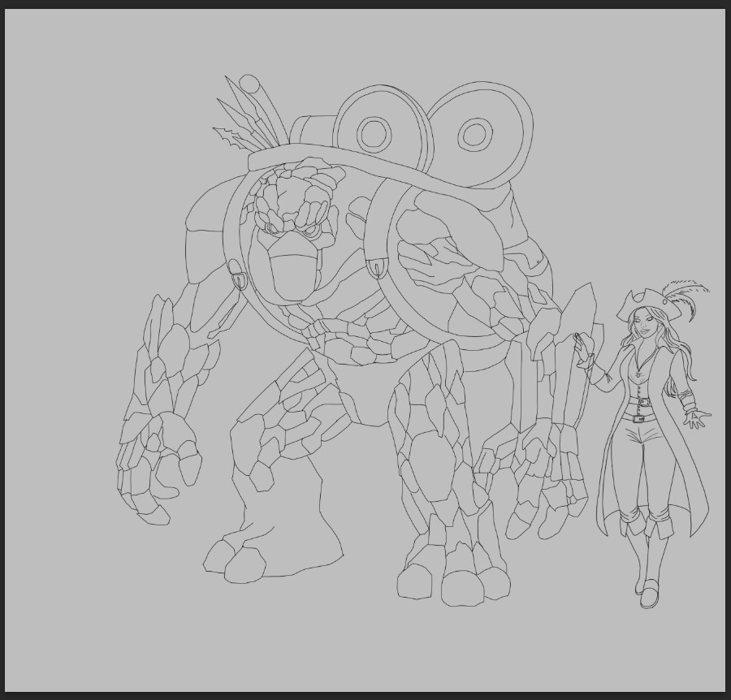731x700 pixels.
Task: Click the golem's left foot toes
Action: pyautogui.click(x=236, y=562)
